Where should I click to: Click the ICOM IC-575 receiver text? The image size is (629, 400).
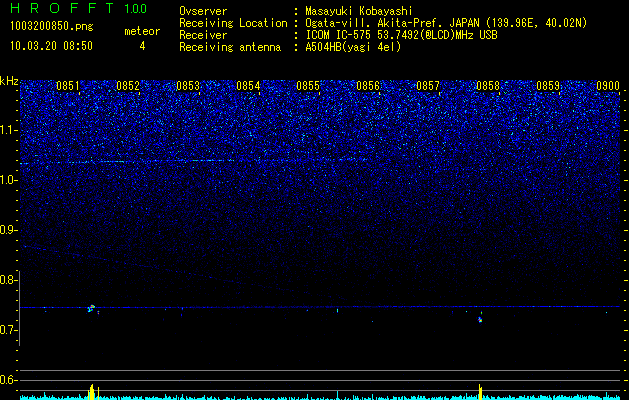[401, 35]
